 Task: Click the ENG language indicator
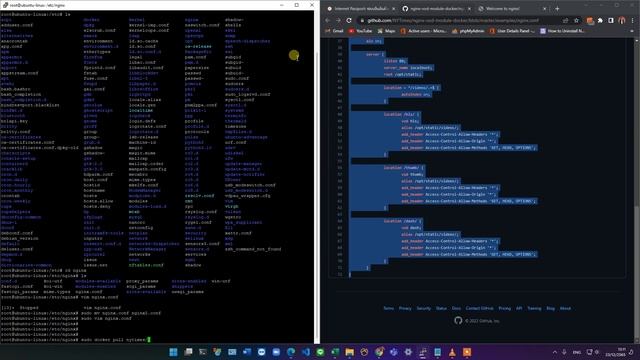[x=577, y=352]
